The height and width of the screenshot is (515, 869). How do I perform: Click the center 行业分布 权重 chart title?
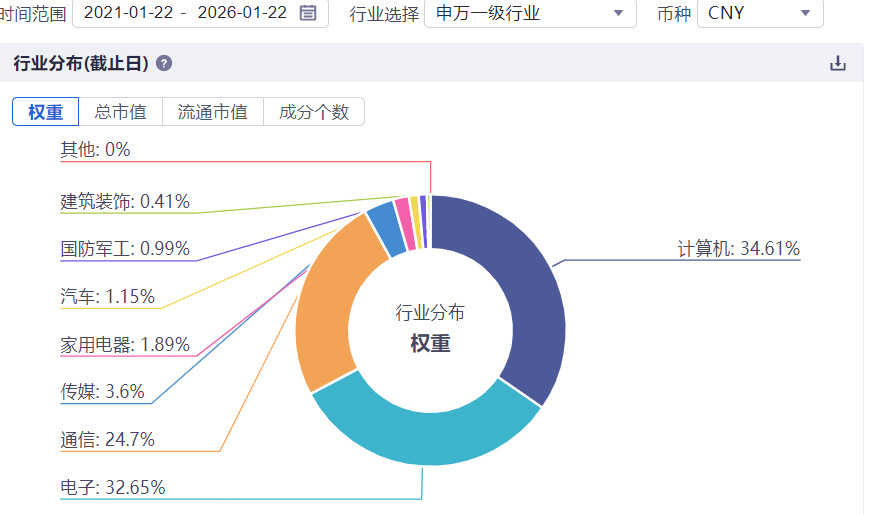(x=430, y=328)
